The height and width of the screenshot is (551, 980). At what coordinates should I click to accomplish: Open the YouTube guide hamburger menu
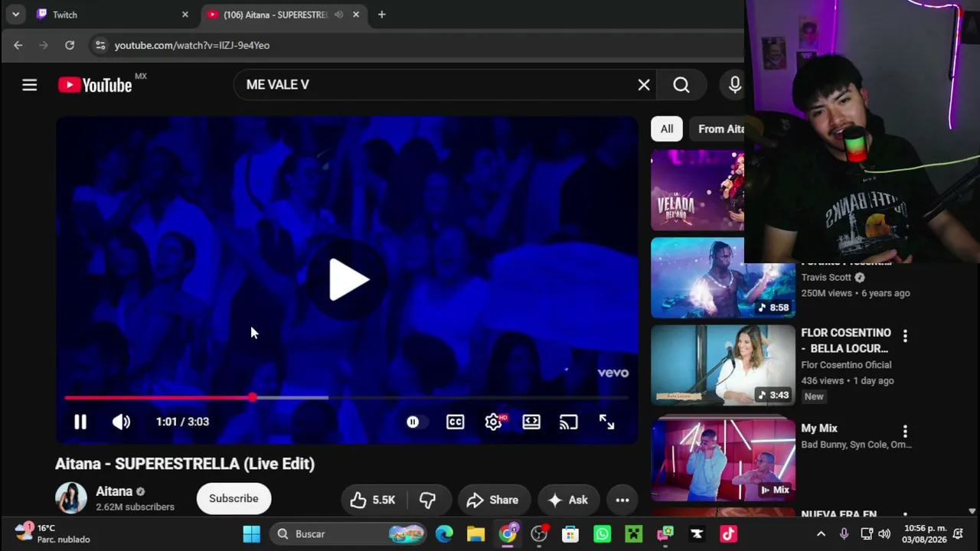(29, 85)
